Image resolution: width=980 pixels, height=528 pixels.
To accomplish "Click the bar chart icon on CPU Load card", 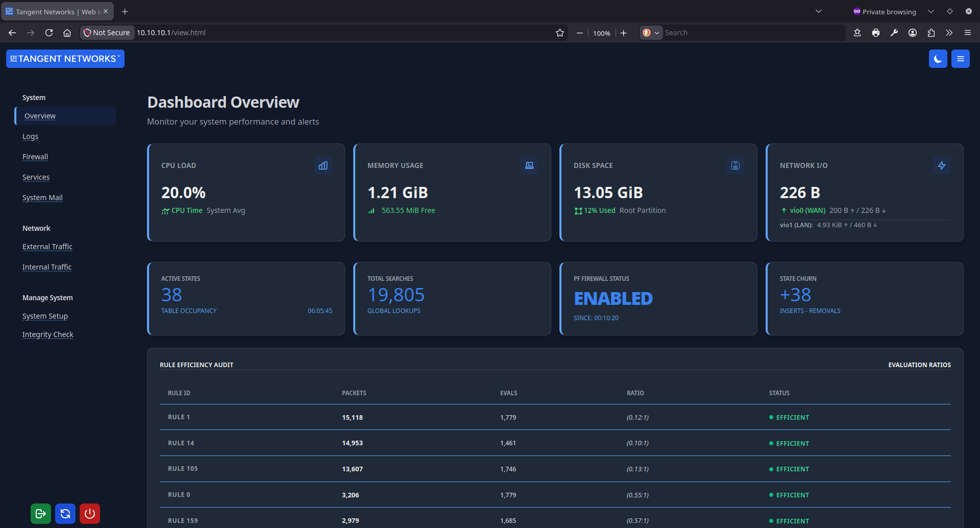I will click(323, 165).
